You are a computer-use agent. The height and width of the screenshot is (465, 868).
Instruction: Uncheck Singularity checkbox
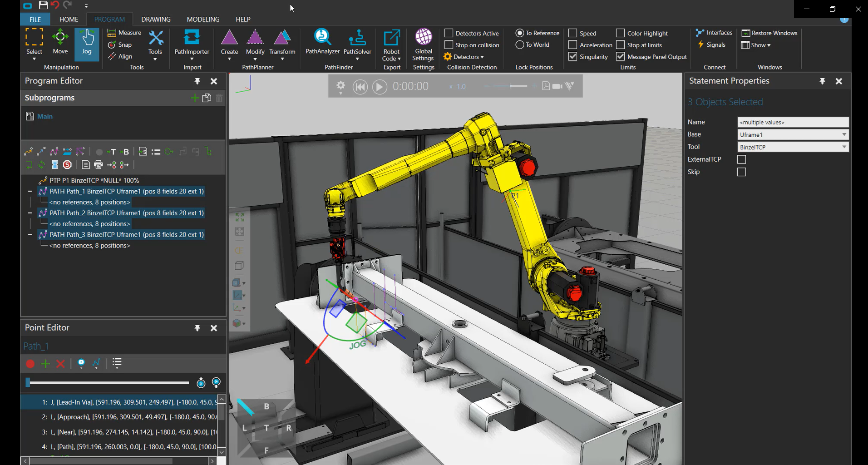[573, 57]
